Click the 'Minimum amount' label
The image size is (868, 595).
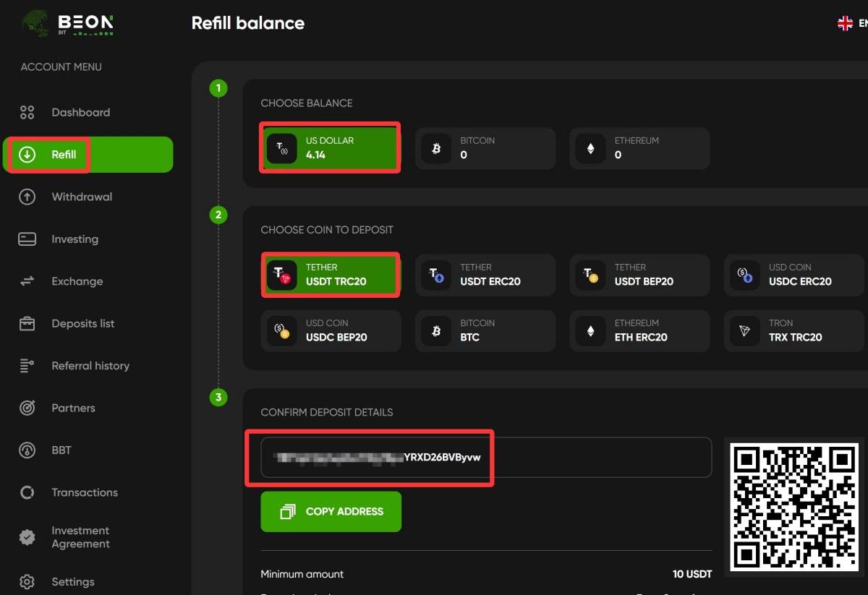click(302, 574)
